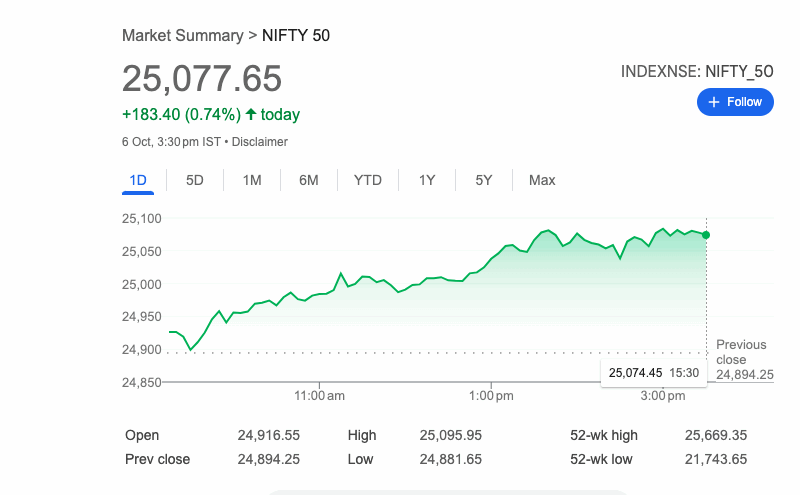Click the 11:00 am time axis label

(320, 396)
